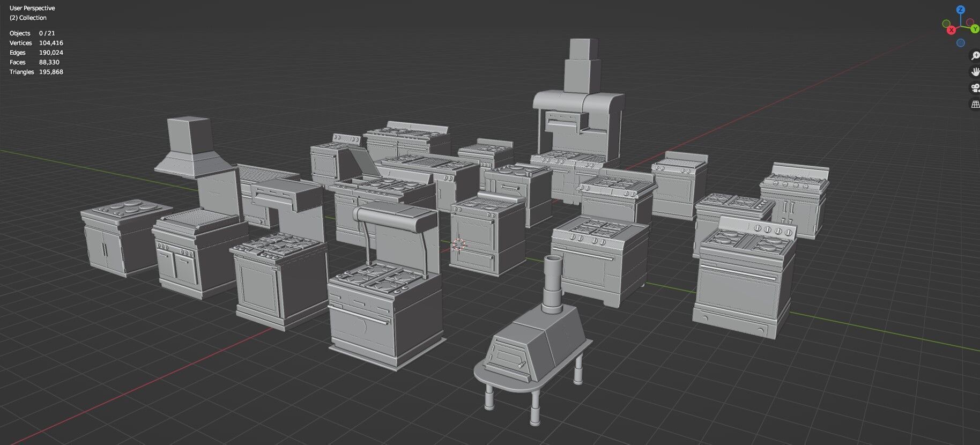The image size is (980, 445).
Task: Click the red X axis gizmo handle
Action: pos(952,30)
